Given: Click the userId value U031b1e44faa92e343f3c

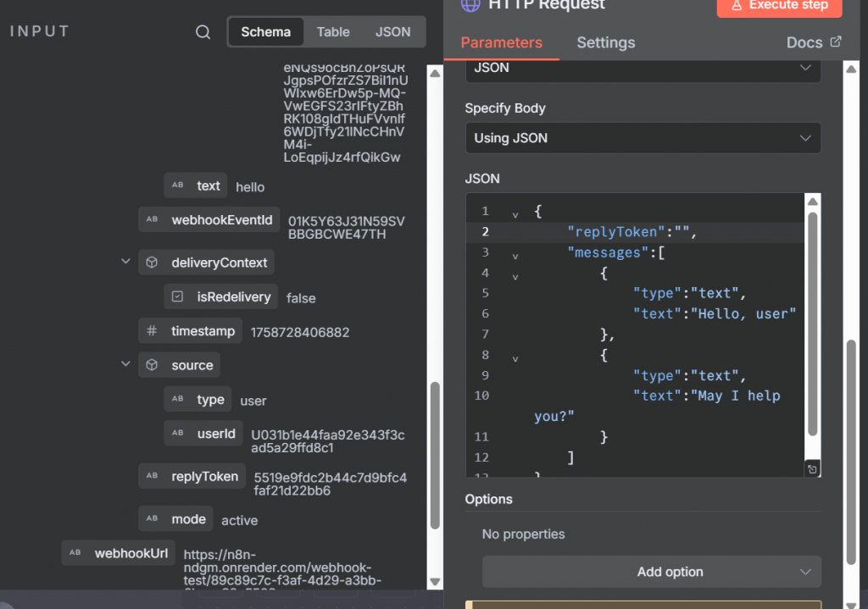Looking at the screenshot, I should click(x=328, y=435).
